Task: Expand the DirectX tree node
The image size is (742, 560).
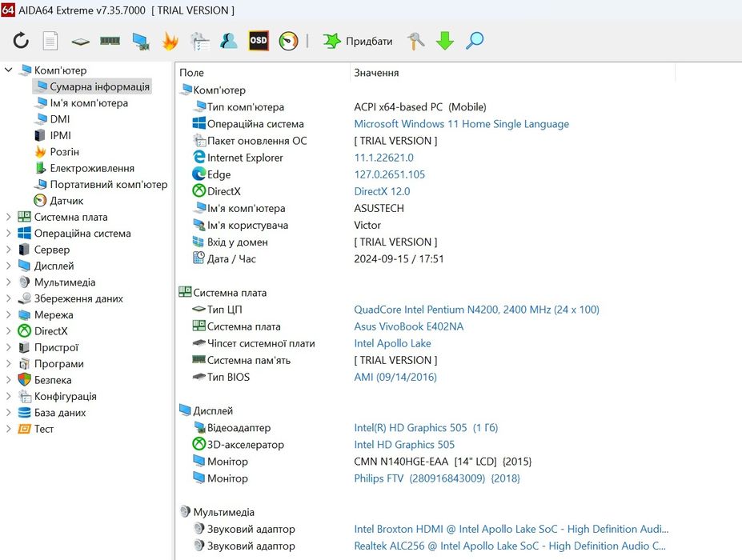Action: tap(9, 331)
